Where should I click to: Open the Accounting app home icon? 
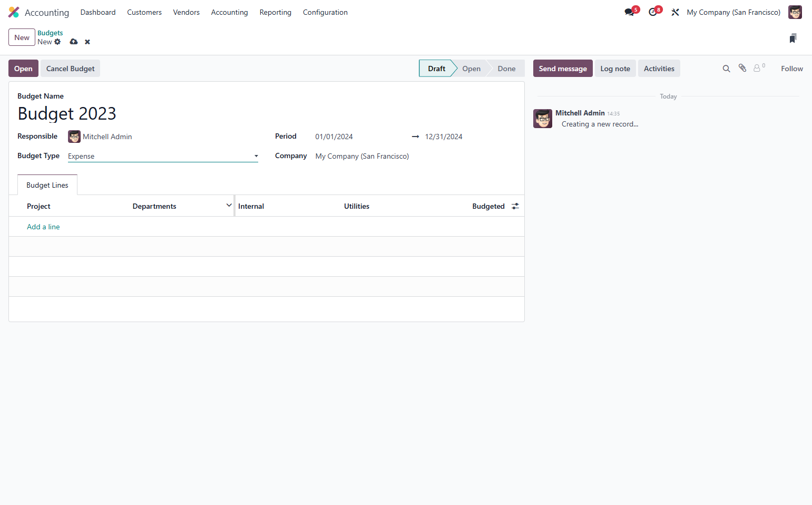click(14, 12)
